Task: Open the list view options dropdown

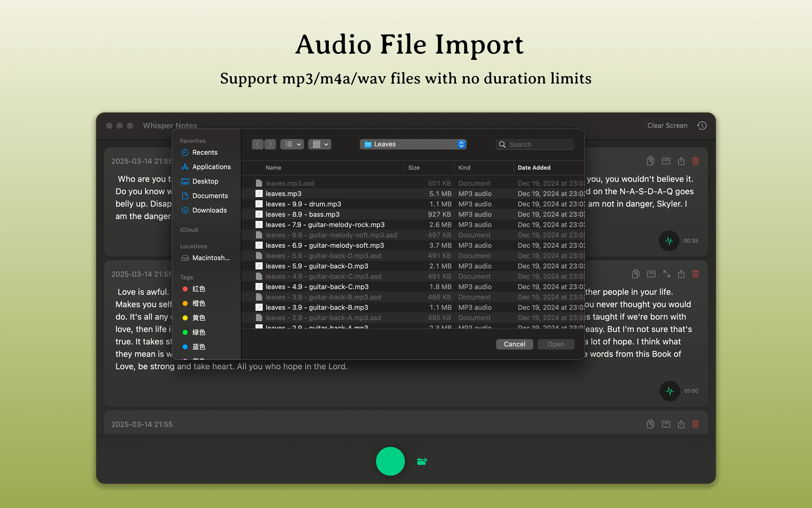Action: click(x=292, y=144)
